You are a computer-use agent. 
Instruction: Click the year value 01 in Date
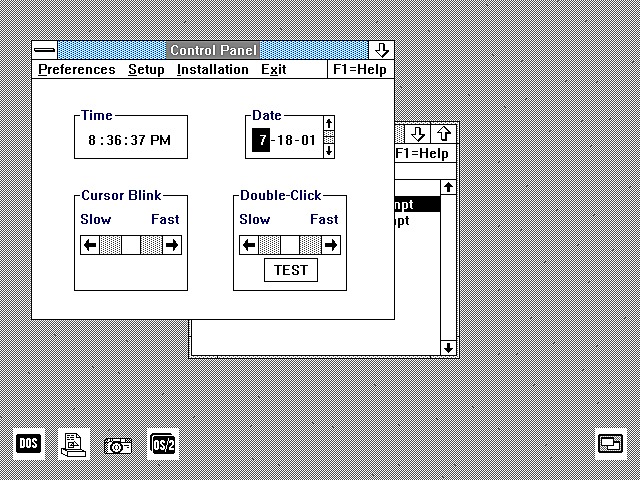pos(308,140)
